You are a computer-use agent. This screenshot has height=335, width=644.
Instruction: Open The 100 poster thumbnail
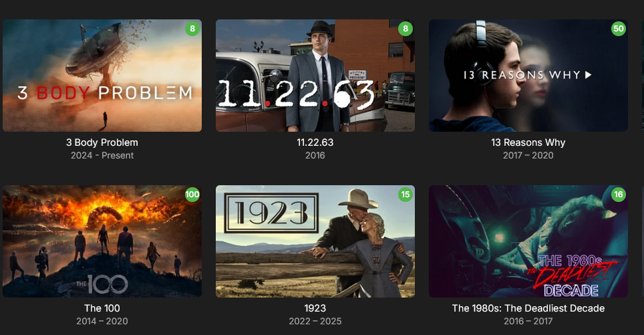pos(102,241)
